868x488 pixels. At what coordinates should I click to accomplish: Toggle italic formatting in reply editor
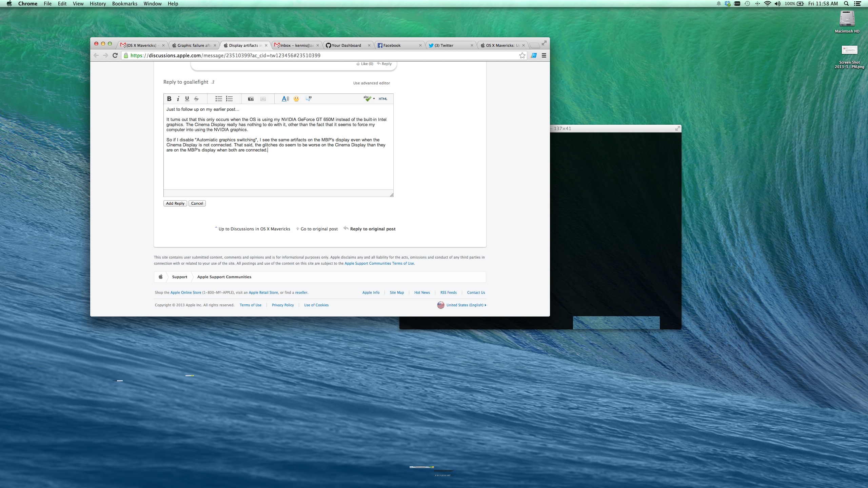[178, 99]
